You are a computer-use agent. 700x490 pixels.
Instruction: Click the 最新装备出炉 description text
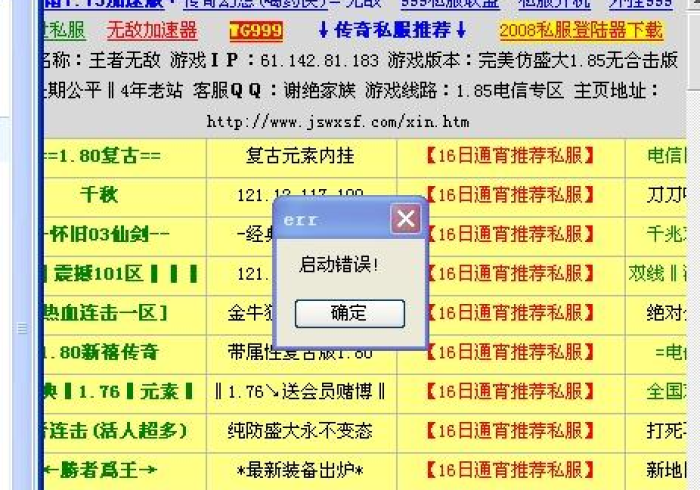[301, 469]
